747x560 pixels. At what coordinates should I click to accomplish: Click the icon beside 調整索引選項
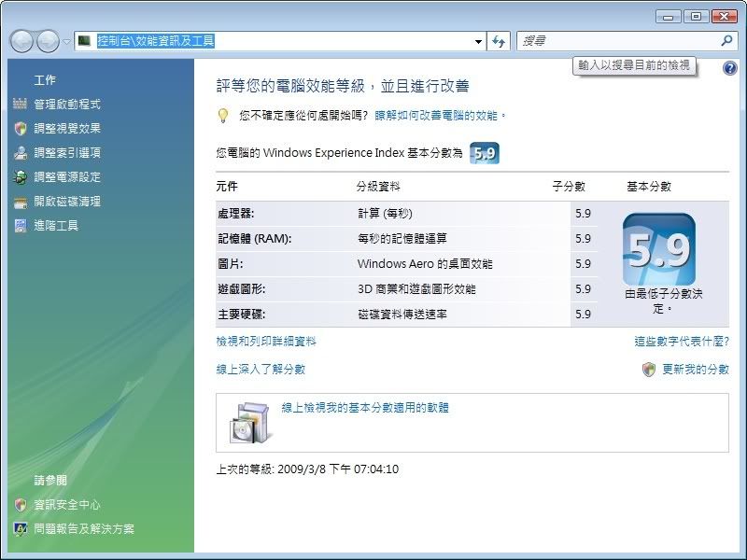(x=20, y=152)
